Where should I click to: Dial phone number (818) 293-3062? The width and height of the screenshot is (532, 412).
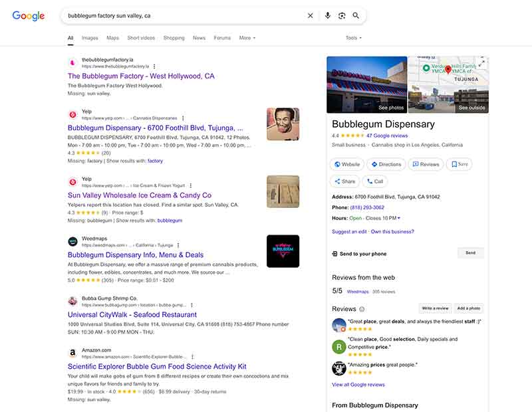367,207
